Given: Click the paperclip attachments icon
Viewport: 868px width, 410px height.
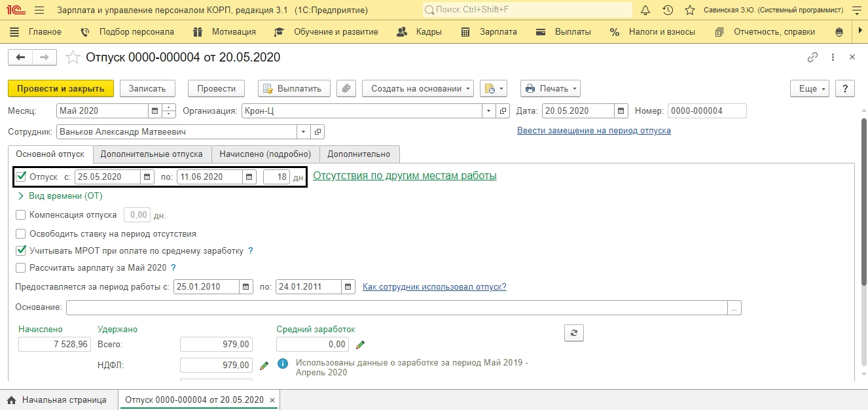Looking at the screenshot, I should click(347, 88).
